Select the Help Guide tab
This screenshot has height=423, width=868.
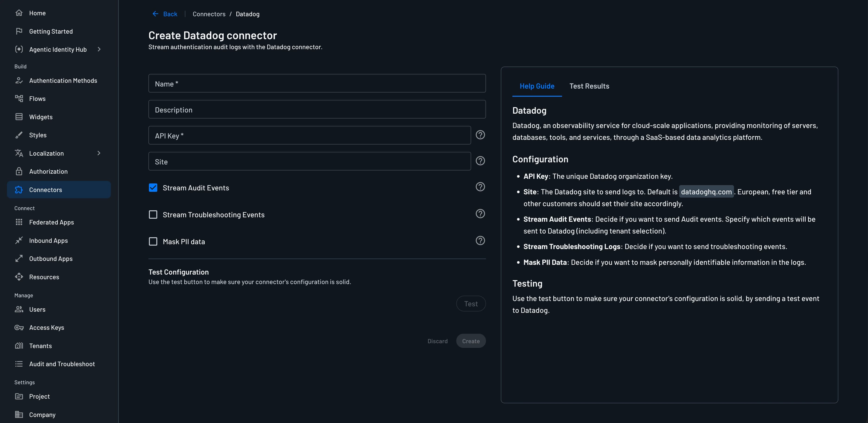coord(537,86)
